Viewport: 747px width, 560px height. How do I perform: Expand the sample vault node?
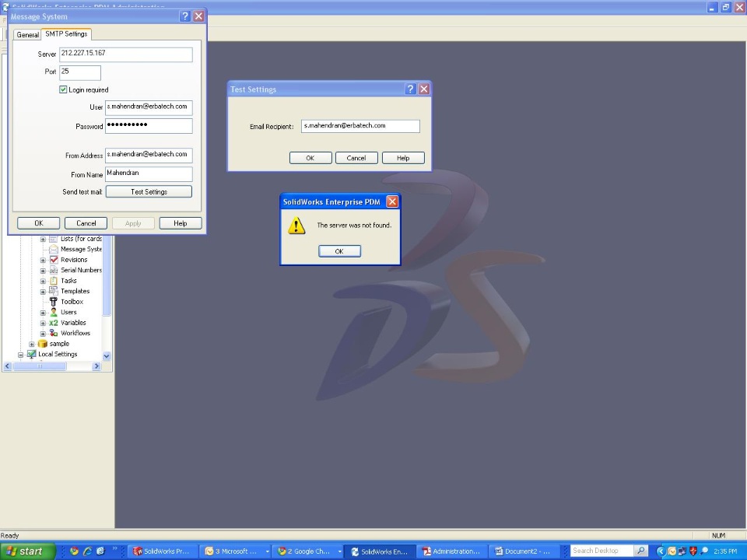point(32,344)
